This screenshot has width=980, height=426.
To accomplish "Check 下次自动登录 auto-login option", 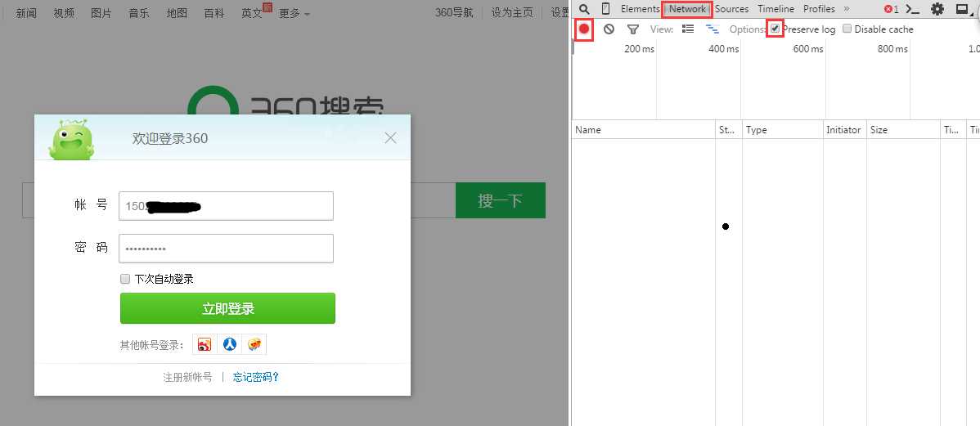I will (x=125, y=279).
